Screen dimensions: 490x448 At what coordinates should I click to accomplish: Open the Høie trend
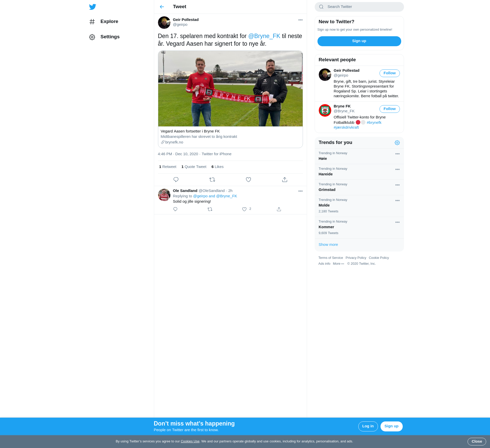[x=359, y=156]
